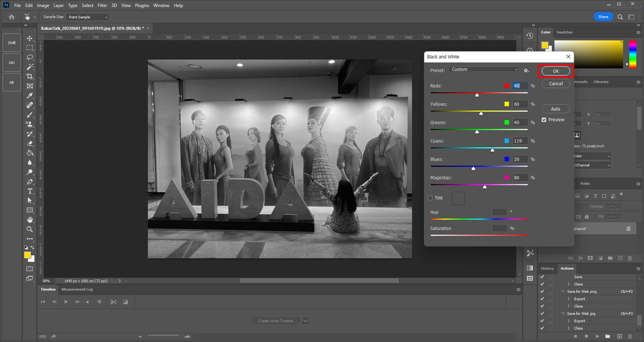Click Cancel in Black and White dialog
The width and height of the screenshot is (644, 342).
[x=555, y=84]
